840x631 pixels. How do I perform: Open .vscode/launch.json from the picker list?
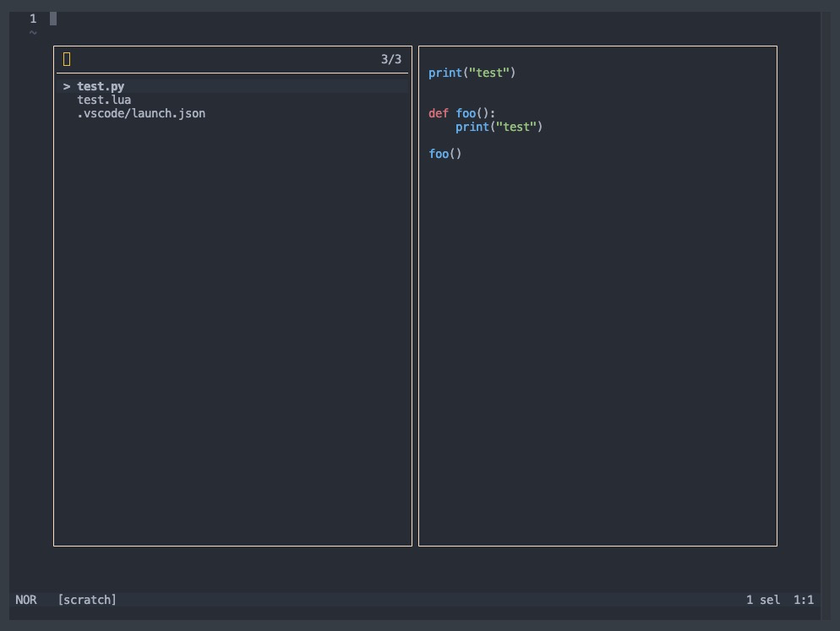coord(141,113)
